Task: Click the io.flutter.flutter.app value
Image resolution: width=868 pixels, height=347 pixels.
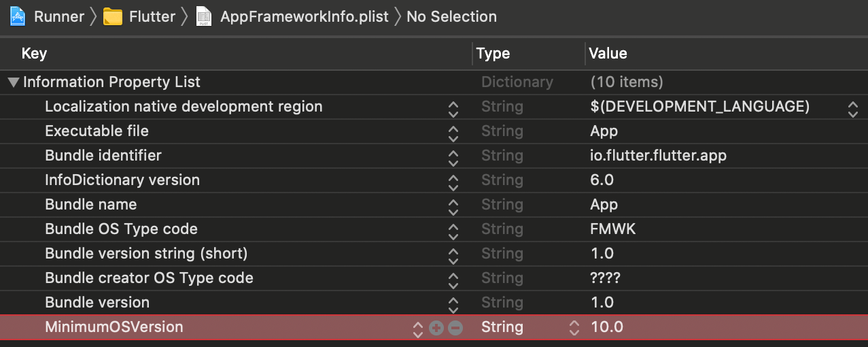Action: [659, 156]
